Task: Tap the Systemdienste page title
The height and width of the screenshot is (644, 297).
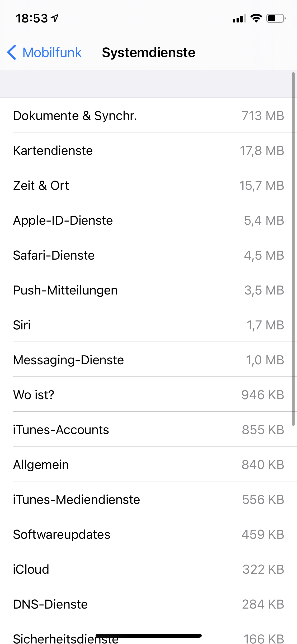Action: click(148, 52)
